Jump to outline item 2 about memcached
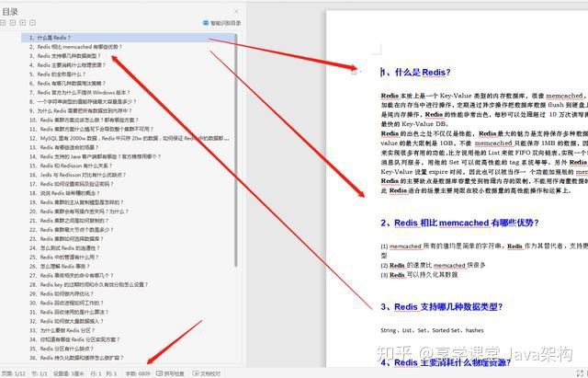 (x=75, y=47)
